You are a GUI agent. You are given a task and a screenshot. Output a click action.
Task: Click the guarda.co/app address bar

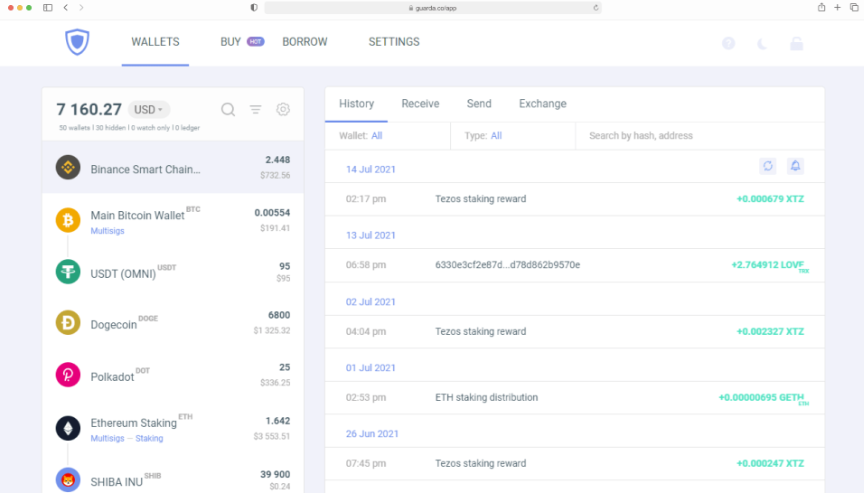[x=433, y=8]
